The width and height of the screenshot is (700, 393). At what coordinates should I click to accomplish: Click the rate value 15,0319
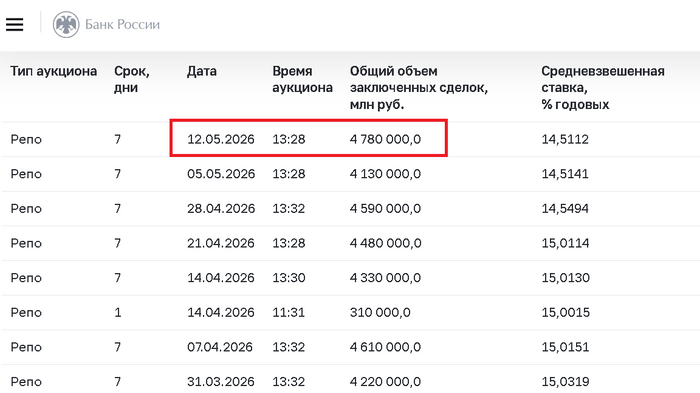pyautogui.click(x=565, y=381)
